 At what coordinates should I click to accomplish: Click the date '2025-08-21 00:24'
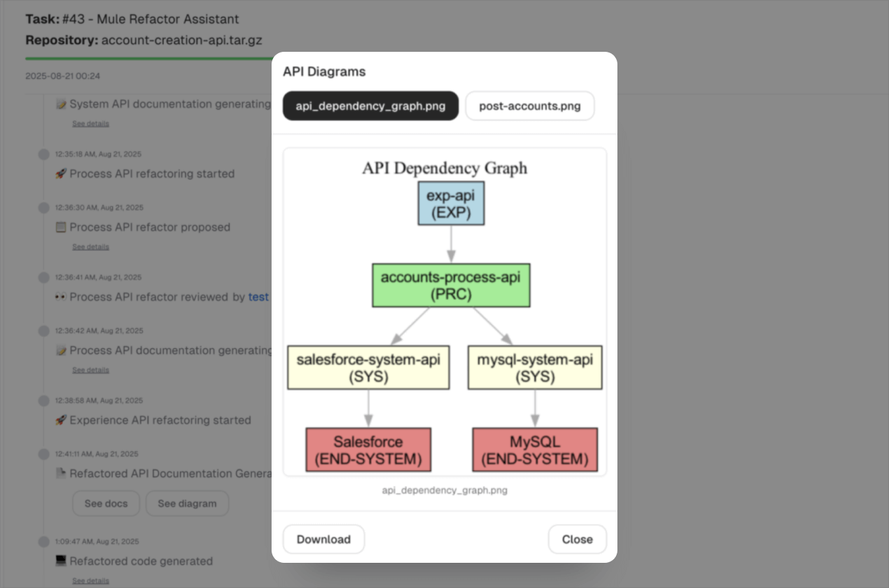pyautogui.click(x=62, y=76)
